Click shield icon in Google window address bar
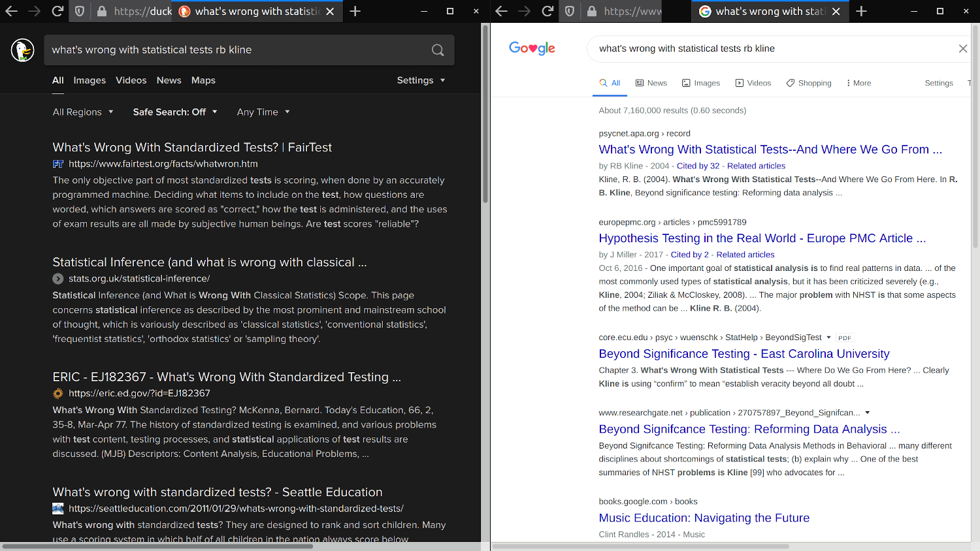Viewport: 980px width, 551px height. (x=569, y=11)
